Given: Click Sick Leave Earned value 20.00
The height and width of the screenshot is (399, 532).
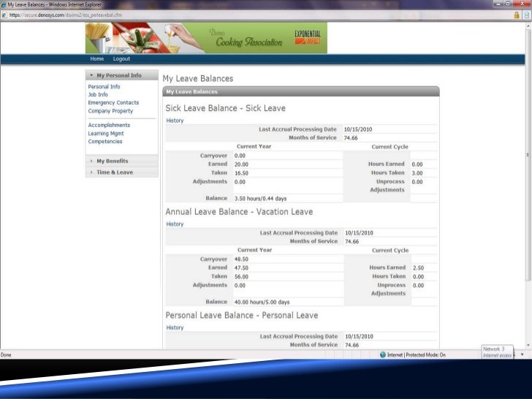Looking at the screenshot, I should pyautogui.click(x=241, y=164).
